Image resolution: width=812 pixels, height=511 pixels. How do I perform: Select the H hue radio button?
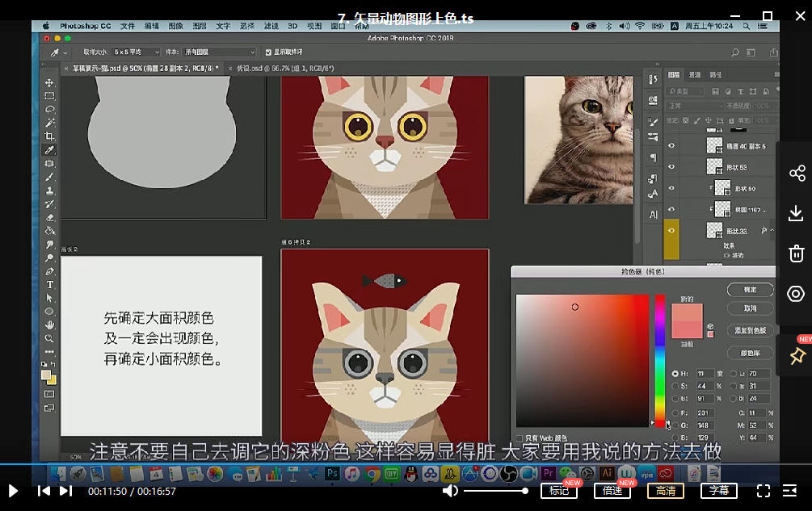[675, 374]
